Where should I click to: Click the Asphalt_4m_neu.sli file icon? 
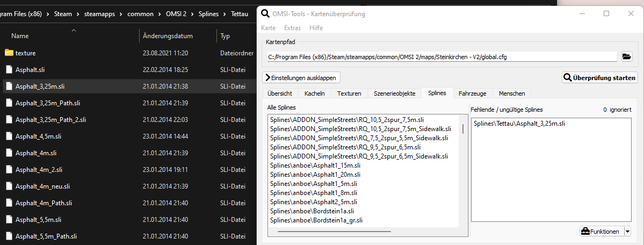(9, 186)
